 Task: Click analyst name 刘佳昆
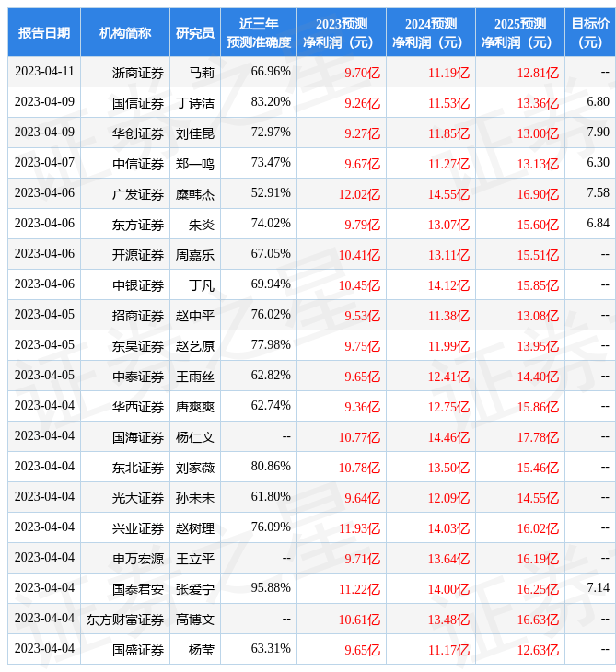click(195, 133)
